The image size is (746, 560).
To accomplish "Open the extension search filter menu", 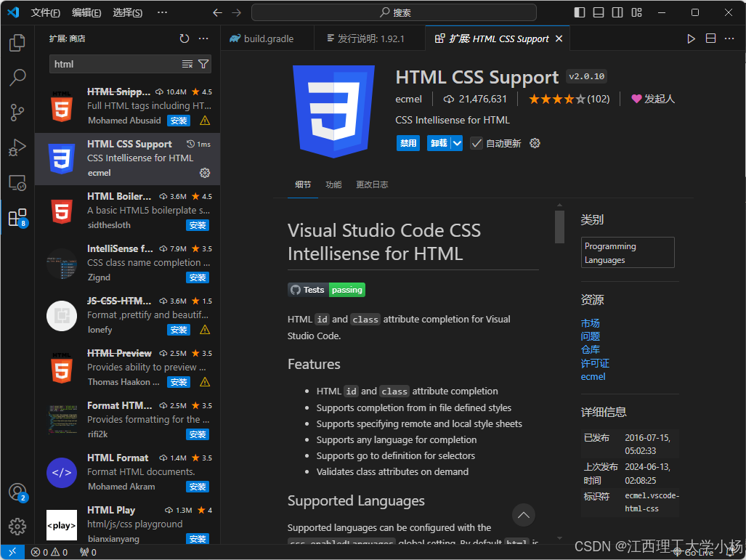I will (203, 64).
